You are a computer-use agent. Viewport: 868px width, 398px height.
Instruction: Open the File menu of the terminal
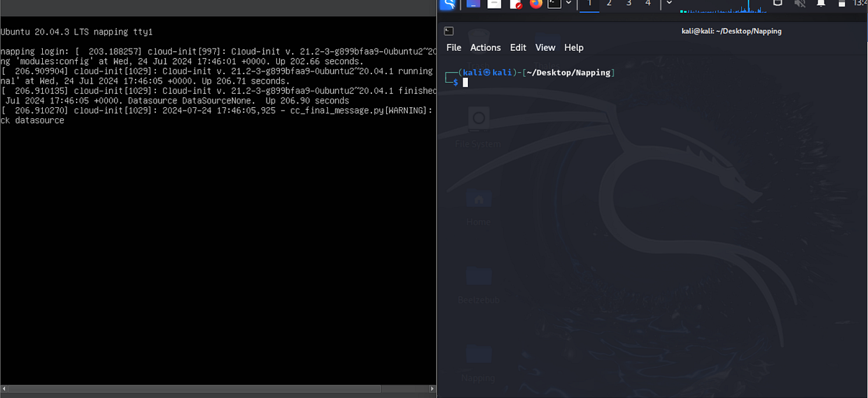tap(453, 47)
